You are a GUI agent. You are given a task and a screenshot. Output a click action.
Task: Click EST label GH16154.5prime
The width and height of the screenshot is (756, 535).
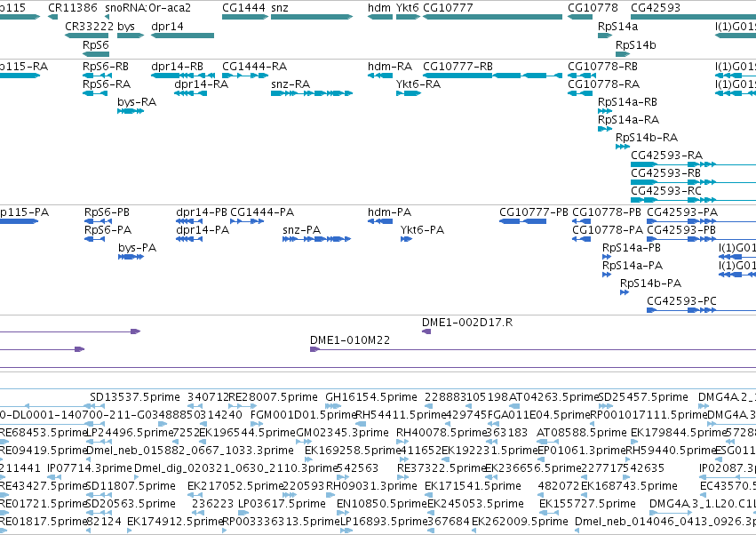[371, 397]
